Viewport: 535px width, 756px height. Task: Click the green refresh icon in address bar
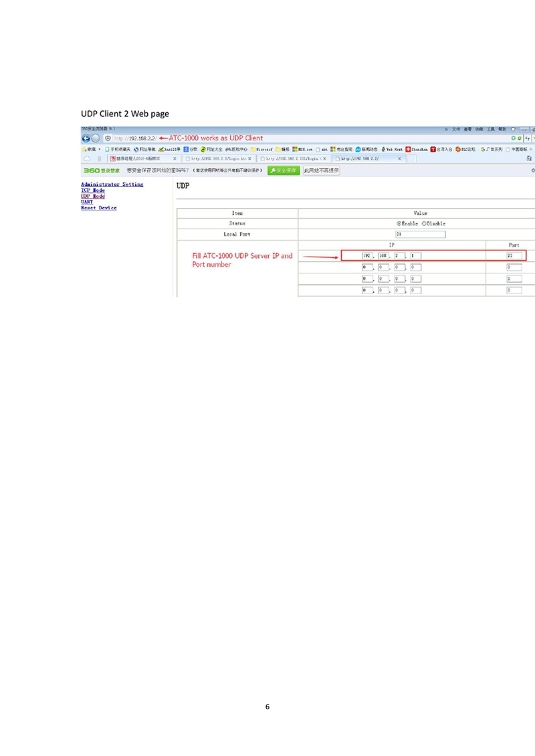pyautogui.click(x=514, y=138)
